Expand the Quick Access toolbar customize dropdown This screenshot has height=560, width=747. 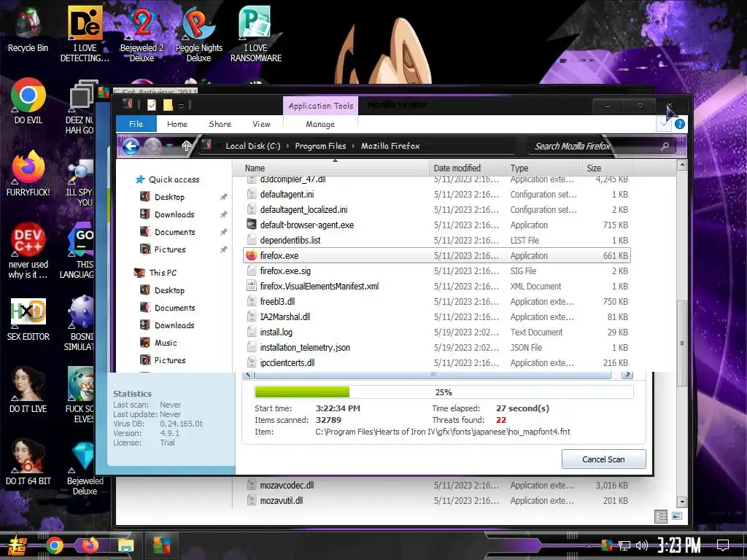click(181, 106)
